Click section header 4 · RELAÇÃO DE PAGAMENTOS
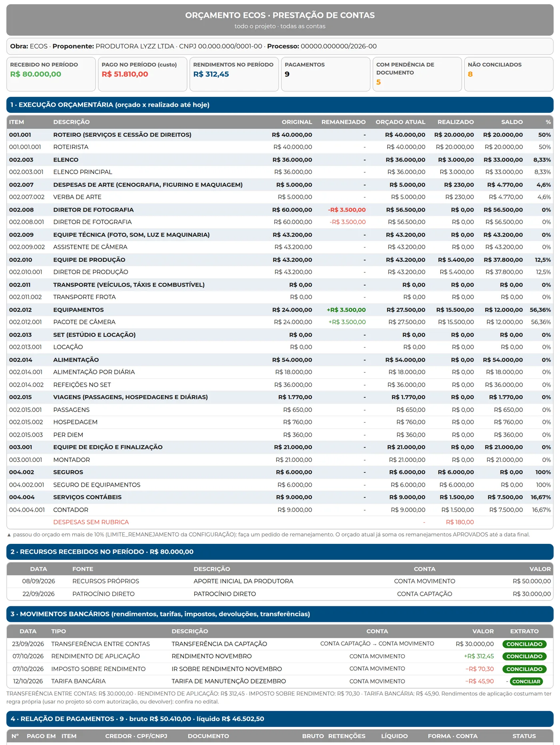Screen dimensions: 560x745 click(x=280, y=719)
